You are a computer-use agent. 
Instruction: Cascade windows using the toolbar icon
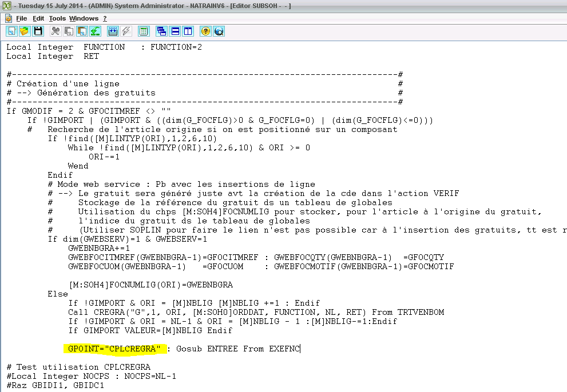coord(162,31)
